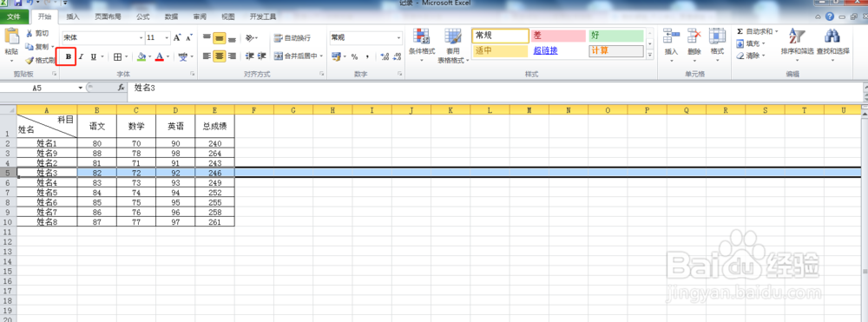Click the Increase Indent icon
Screen dimensions: 868x322
pyautogui.click(x=262, y=56)
